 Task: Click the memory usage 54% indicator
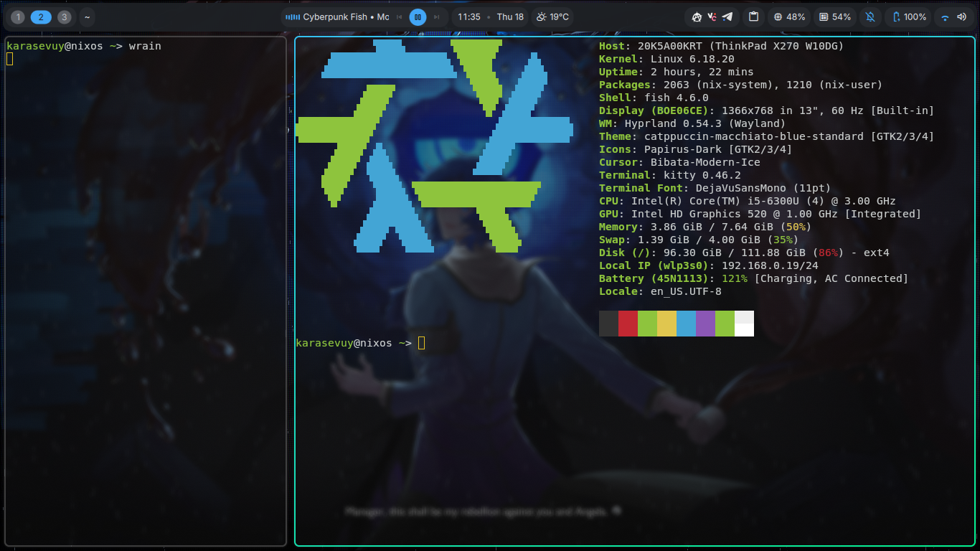[x=835, y=17]
